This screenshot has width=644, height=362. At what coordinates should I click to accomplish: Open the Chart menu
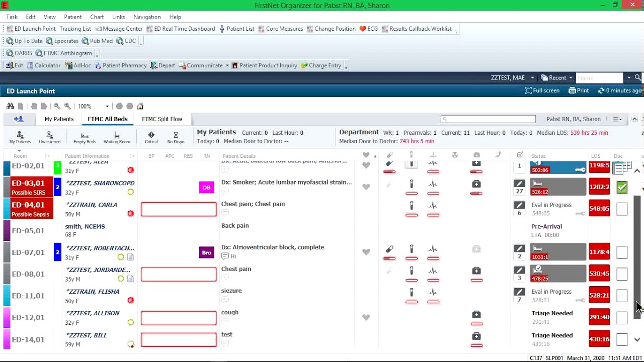pos(97,17)
